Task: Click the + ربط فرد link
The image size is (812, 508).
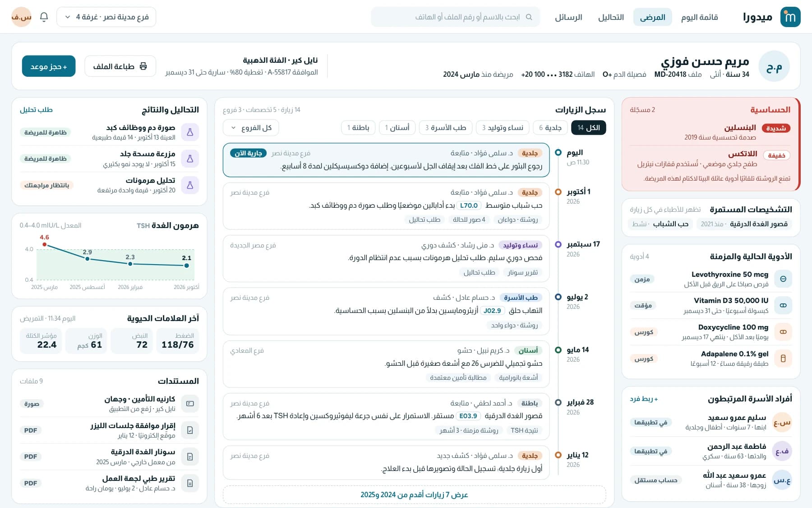Action: click(x=644, y=399)
